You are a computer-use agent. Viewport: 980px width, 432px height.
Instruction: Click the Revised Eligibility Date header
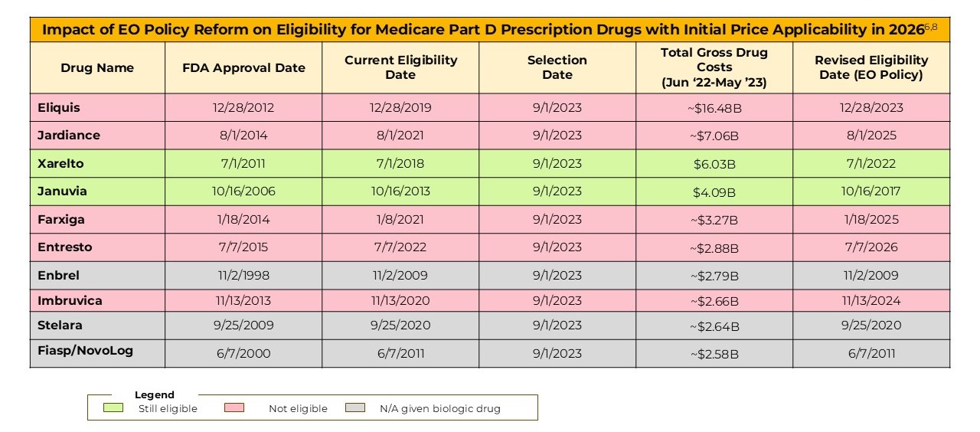[871, 67]
